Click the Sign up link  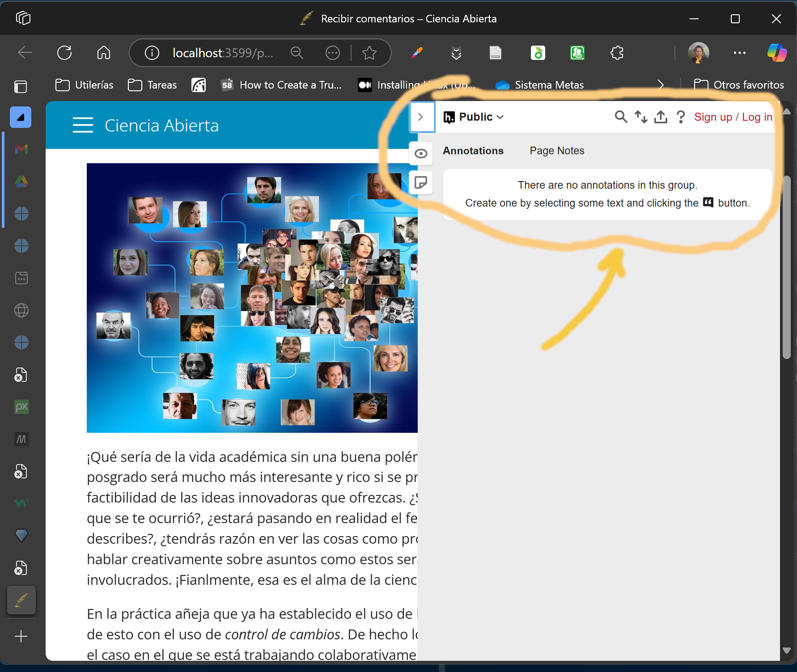(713, 117)
